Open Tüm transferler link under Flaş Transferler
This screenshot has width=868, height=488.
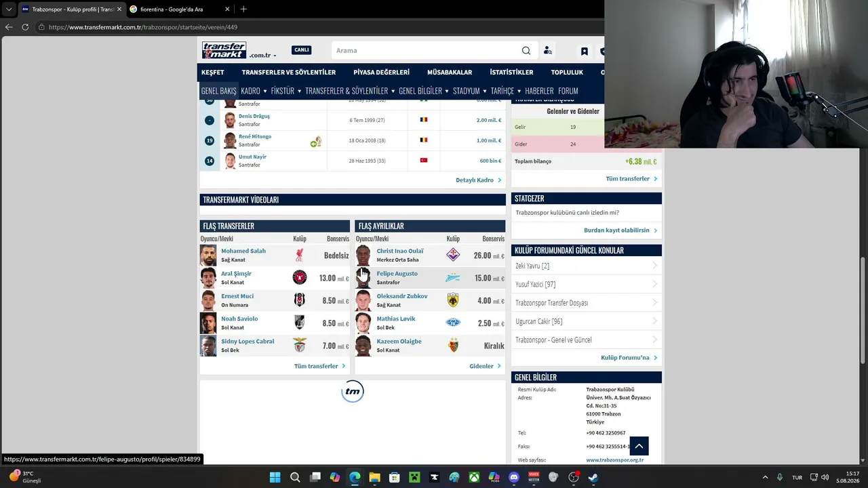coord(319,366)
